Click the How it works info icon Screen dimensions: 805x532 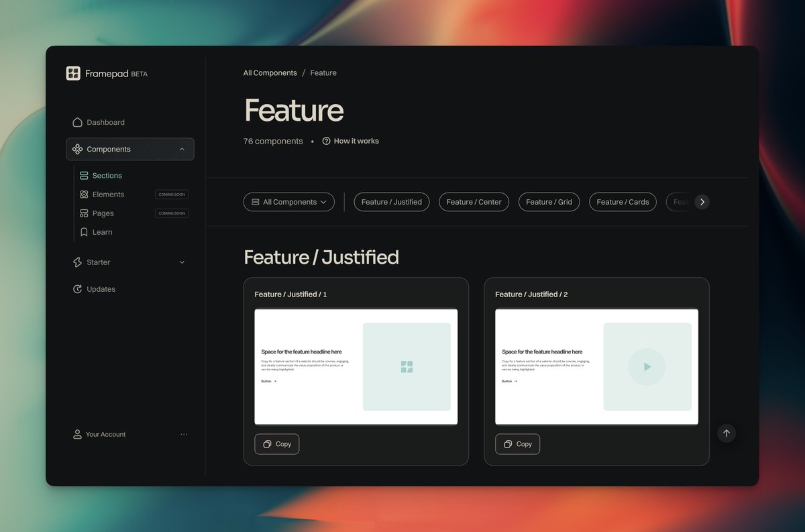pyautogui.click(x=325, y=141)
